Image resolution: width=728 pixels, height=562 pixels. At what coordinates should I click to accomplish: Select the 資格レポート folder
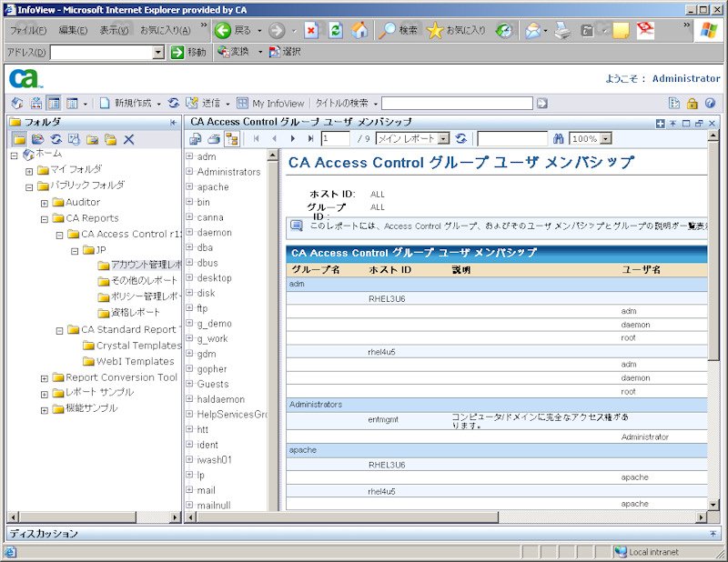[135, 312]
